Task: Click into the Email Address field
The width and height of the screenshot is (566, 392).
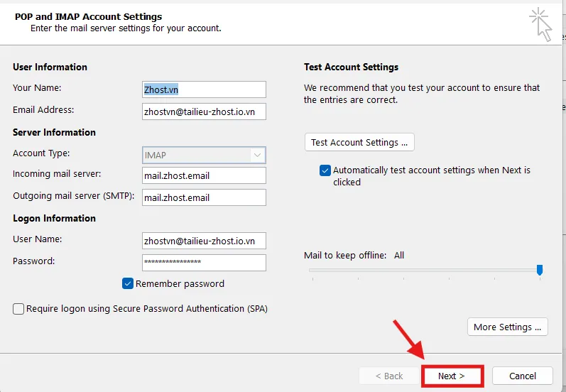Action: pos(204,111)
